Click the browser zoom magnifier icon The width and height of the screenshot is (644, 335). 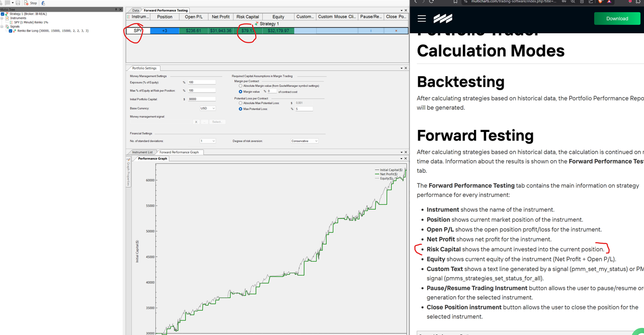[x=573, y=2]
